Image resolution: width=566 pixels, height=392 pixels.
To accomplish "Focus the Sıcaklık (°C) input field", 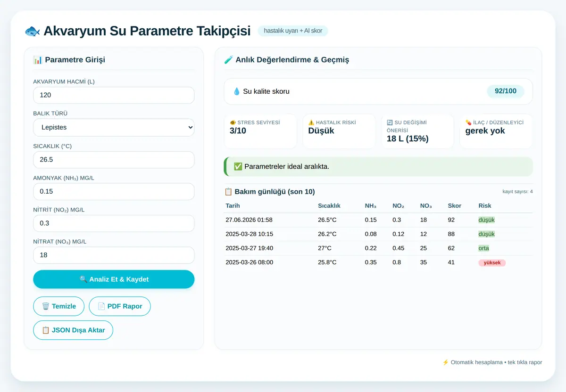I will pyautogui.click(x=114, y=160).
